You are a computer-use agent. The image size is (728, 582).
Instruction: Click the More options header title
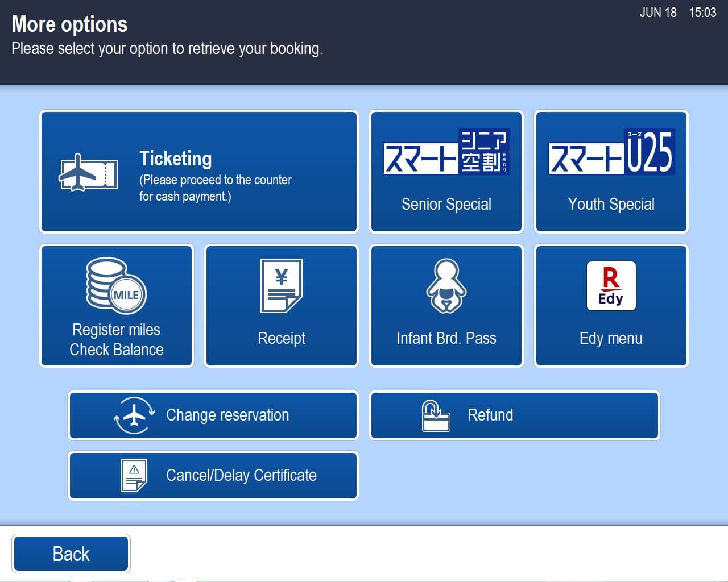(x=69, y=24)
